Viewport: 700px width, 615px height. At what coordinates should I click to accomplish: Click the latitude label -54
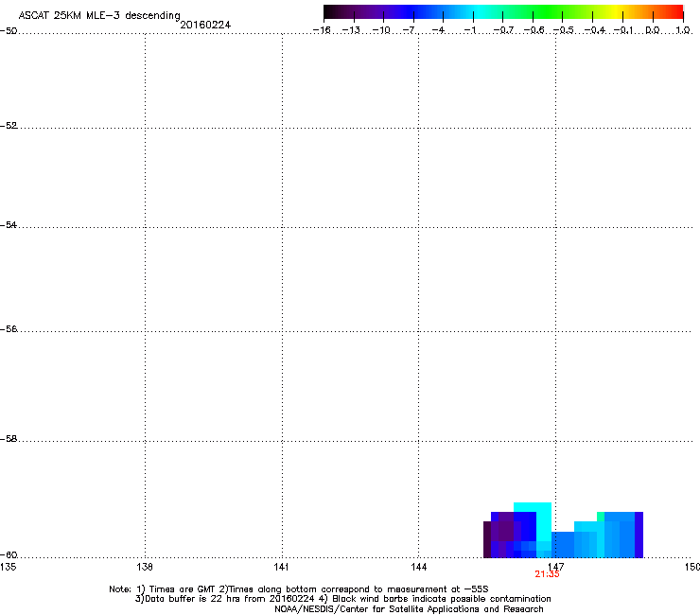click(9, 225)
